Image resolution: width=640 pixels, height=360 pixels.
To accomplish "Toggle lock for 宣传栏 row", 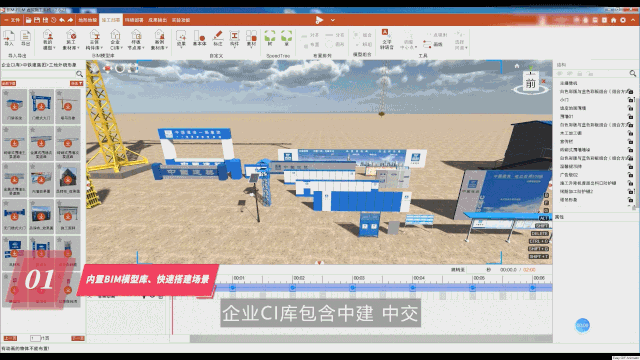I will [x=631, y=141].
